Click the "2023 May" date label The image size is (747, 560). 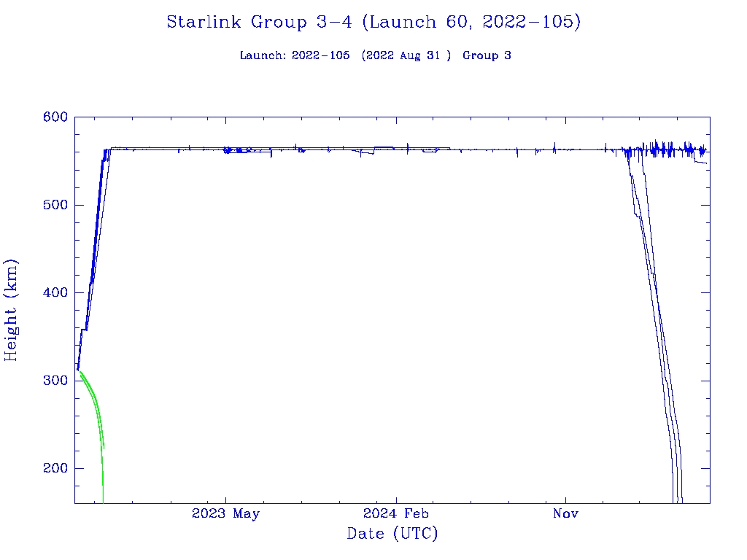[x=226, y=513]
